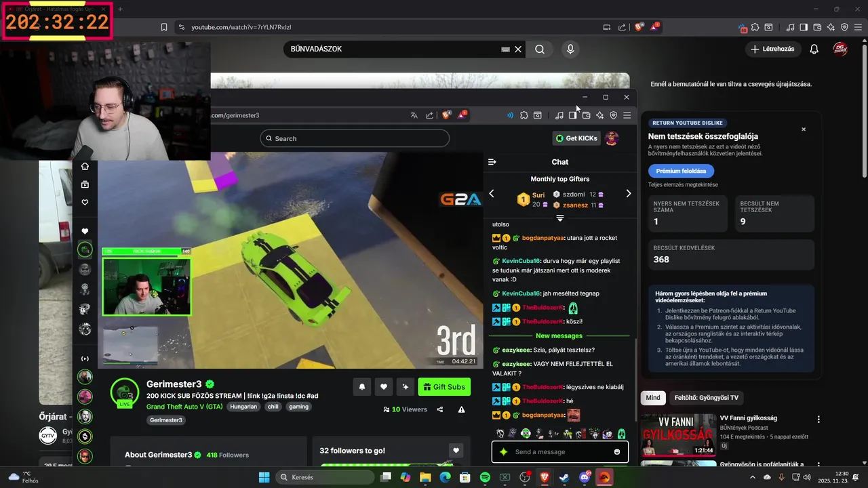Open Brave VPN shield icon in YouTube window
The image size is (868, 488).
tap(844, 27)
